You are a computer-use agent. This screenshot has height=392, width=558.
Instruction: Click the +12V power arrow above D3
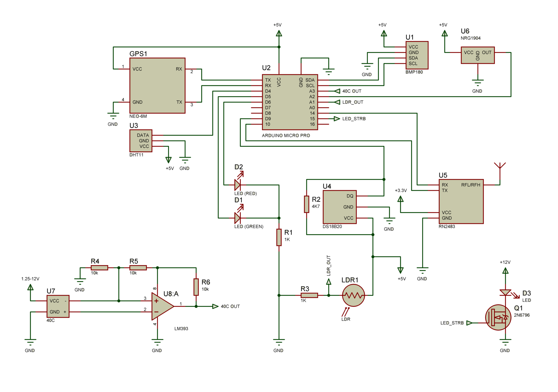[x=505, y=271]
